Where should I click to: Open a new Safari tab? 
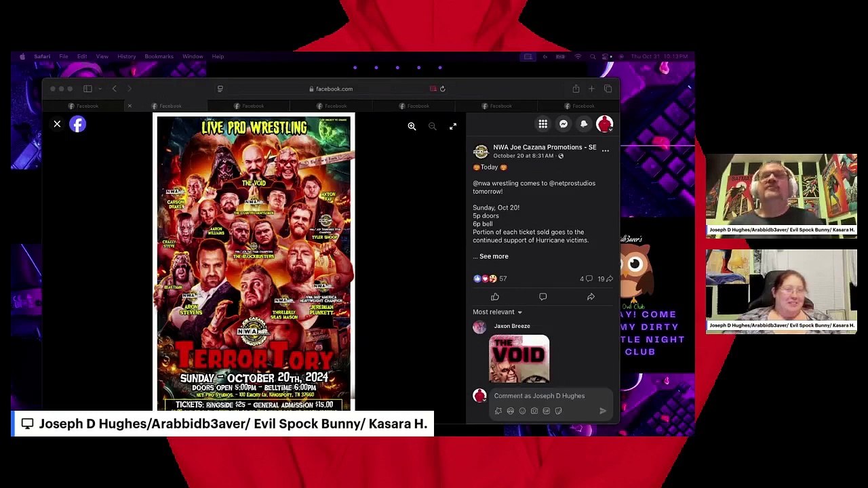pyautogui.click(x=591, y=89)
